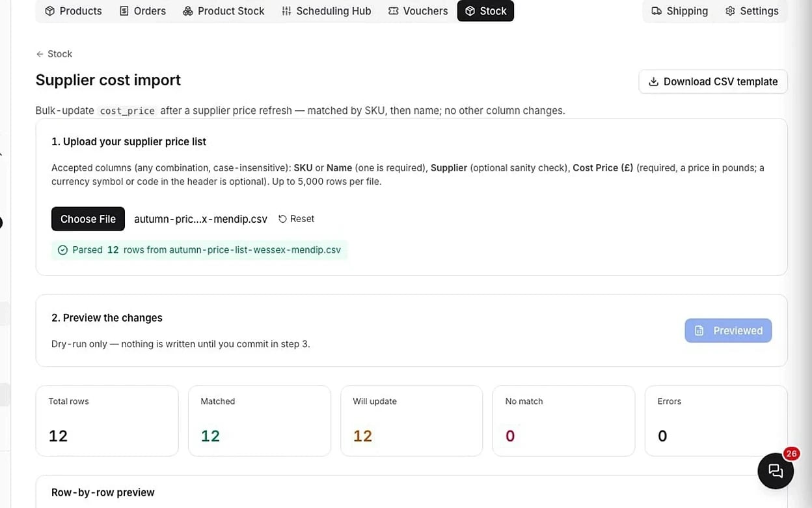Open the chat widget with 26 badge
Image resolution: width=812 pixels, height=508 pixels.
point(776,470)
